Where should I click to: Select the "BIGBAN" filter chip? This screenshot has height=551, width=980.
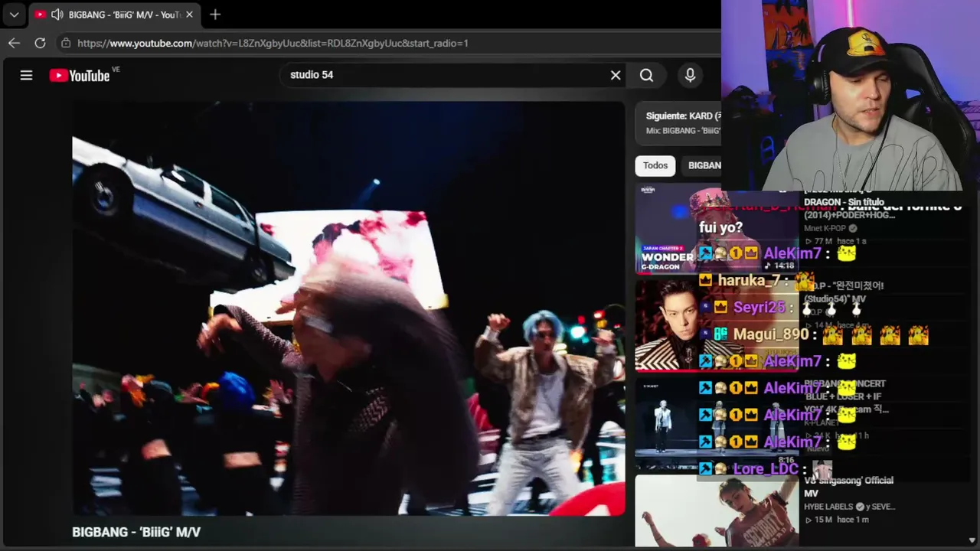pyautogui.click(x=704, y=165)
